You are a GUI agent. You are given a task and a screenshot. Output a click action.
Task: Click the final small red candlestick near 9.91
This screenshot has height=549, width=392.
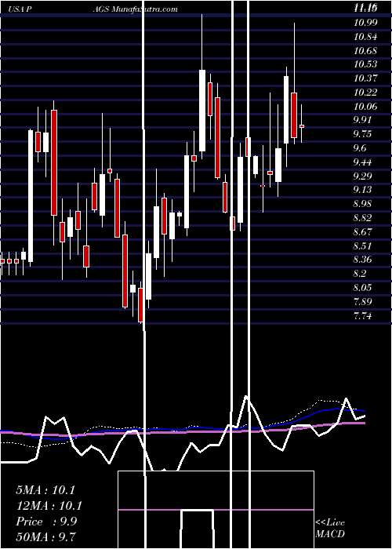click(302, 126)
